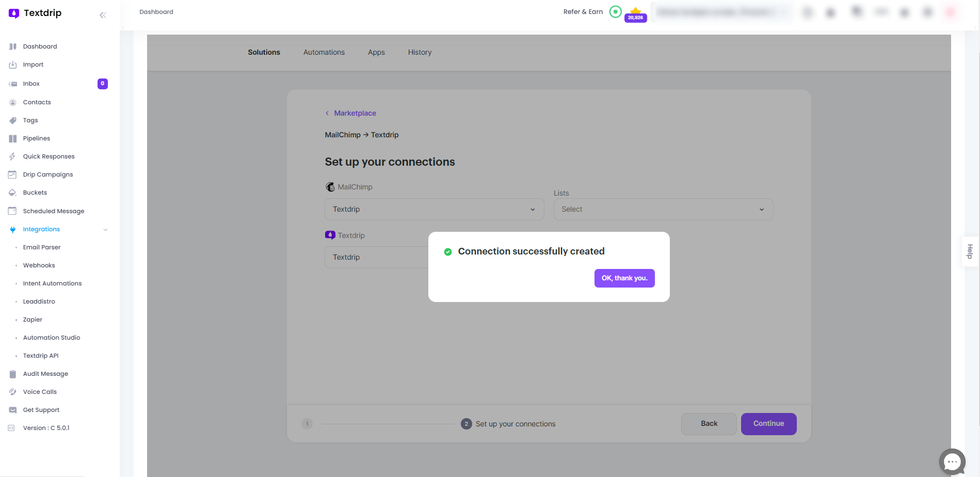Go back via the Marketplace link
The width and height of the screenshot is (980, 477).
355,113
